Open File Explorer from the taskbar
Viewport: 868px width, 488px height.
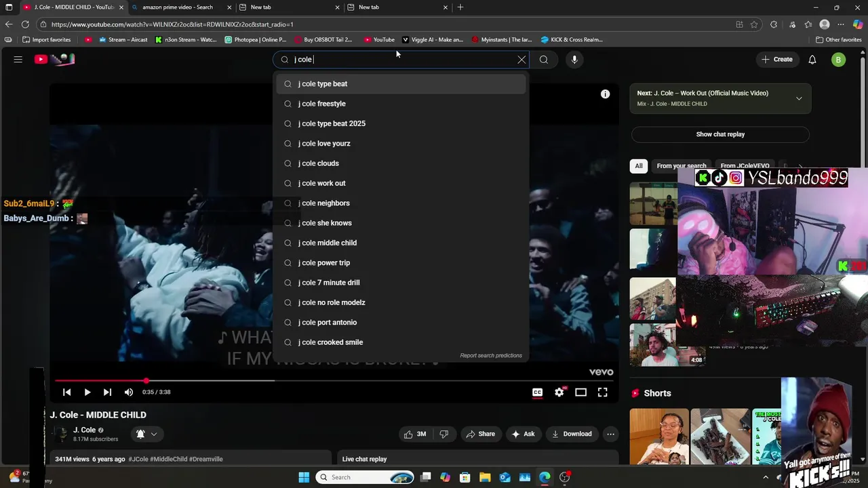[484, 477]
